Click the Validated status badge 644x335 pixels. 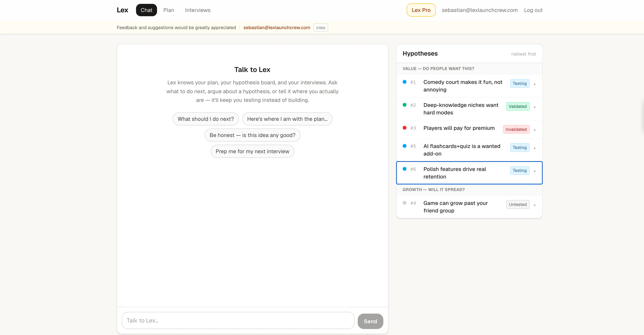tap(517, 106)
